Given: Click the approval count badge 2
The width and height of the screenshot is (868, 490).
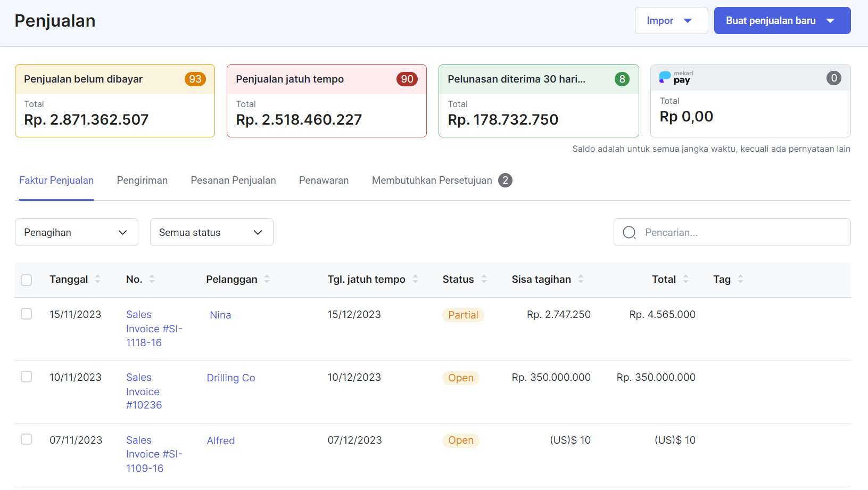Looking at the screenshot, I should (505, 181).
